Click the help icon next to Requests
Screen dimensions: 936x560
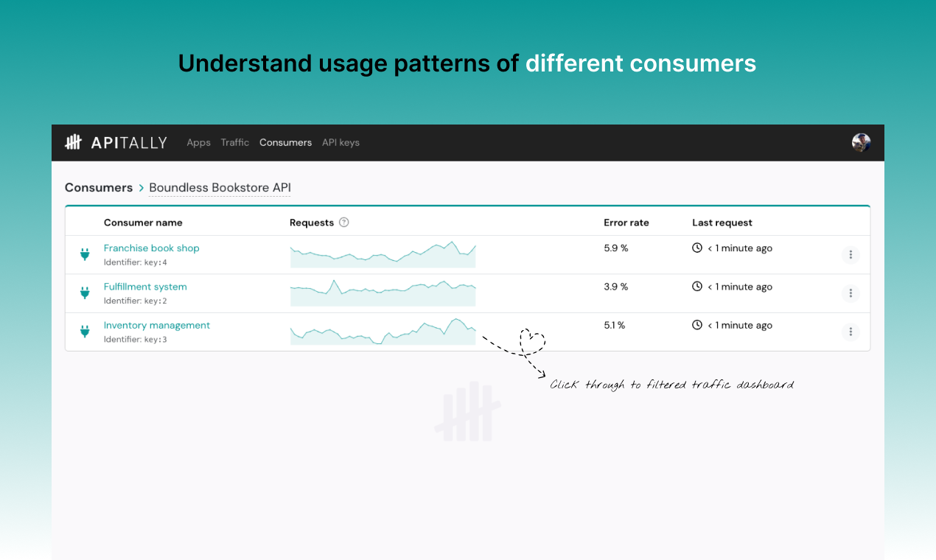[x=343, y=223]
